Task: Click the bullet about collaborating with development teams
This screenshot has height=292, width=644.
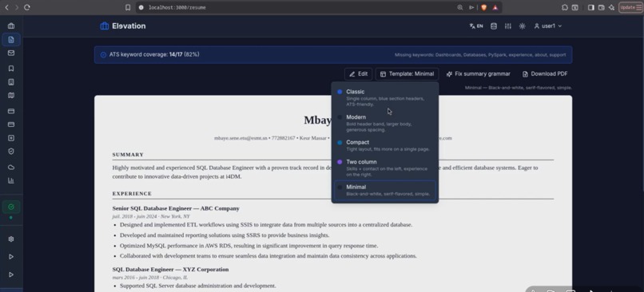Action: 268,256
